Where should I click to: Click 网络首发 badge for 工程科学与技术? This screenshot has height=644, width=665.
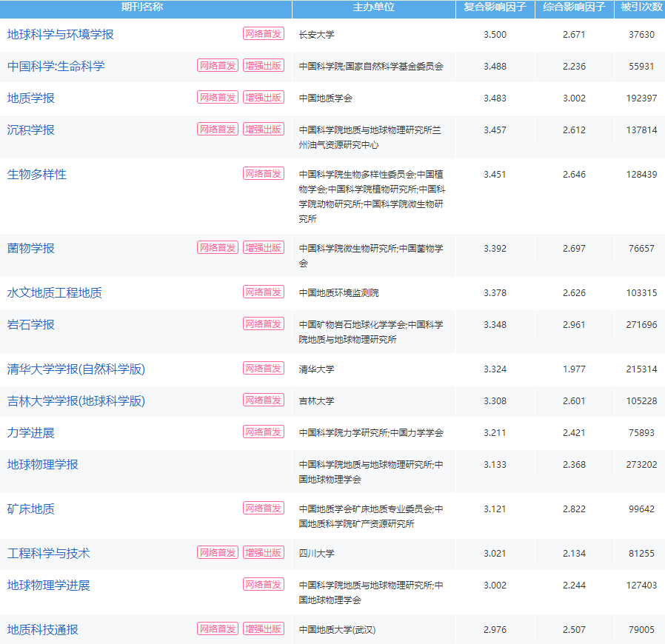pyautogui.click(x=218, y=552)
